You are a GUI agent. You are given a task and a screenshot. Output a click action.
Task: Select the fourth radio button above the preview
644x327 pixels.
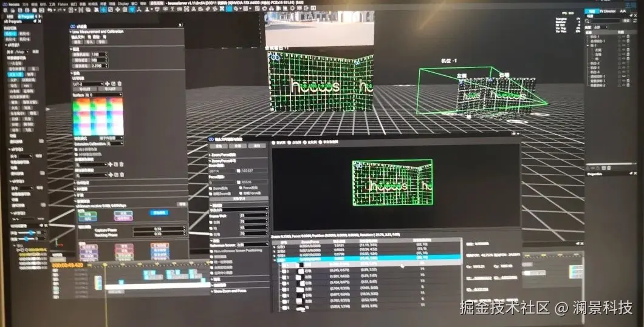(x=321, y=143)
